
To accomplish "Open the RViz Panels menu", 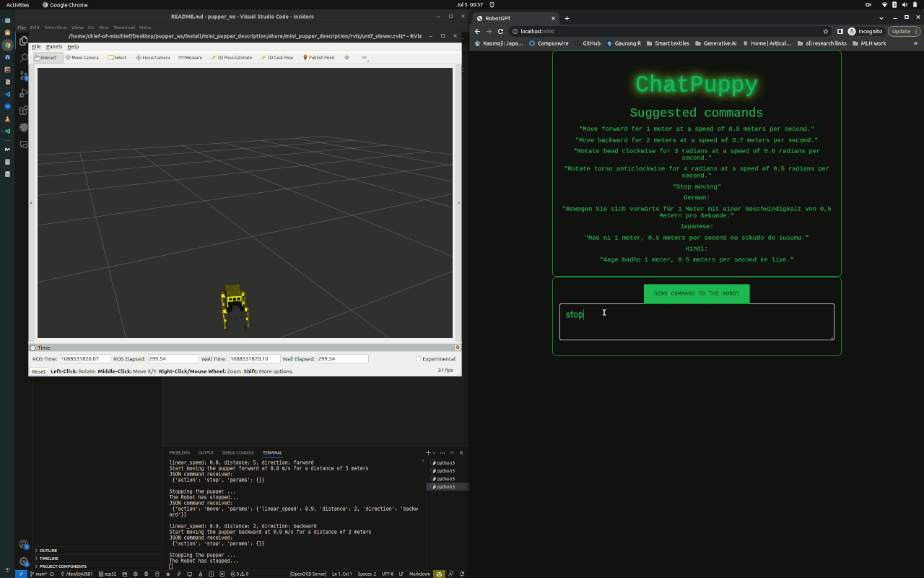I will point(54,46).
